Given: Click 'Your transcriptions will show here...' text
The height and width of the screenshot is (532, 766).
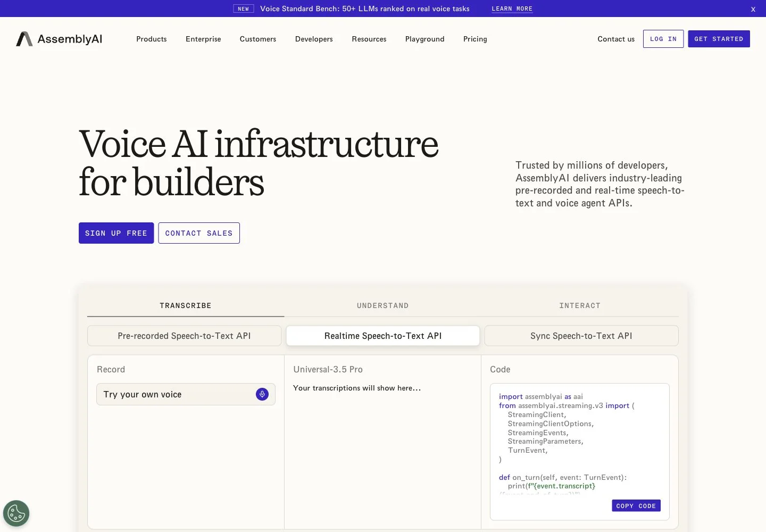Looking at the screenshot, I should click(x=357, y=388).
